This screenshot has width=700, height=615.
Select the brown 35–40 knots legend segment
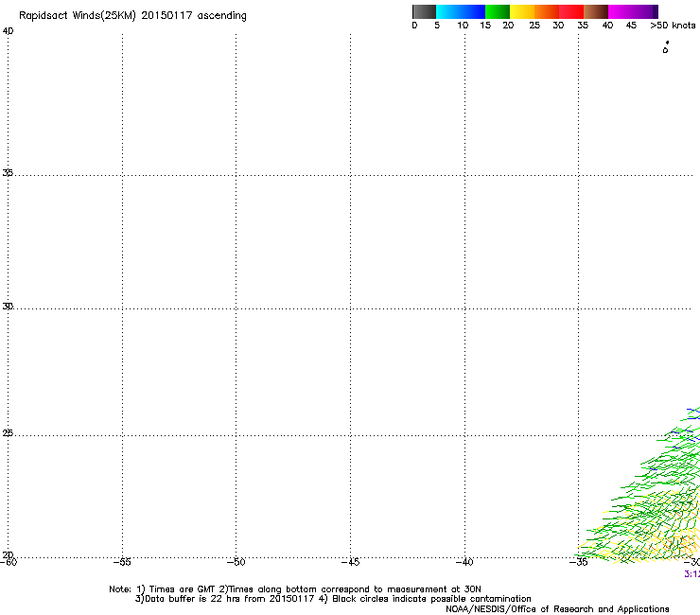tap(596, 11)
